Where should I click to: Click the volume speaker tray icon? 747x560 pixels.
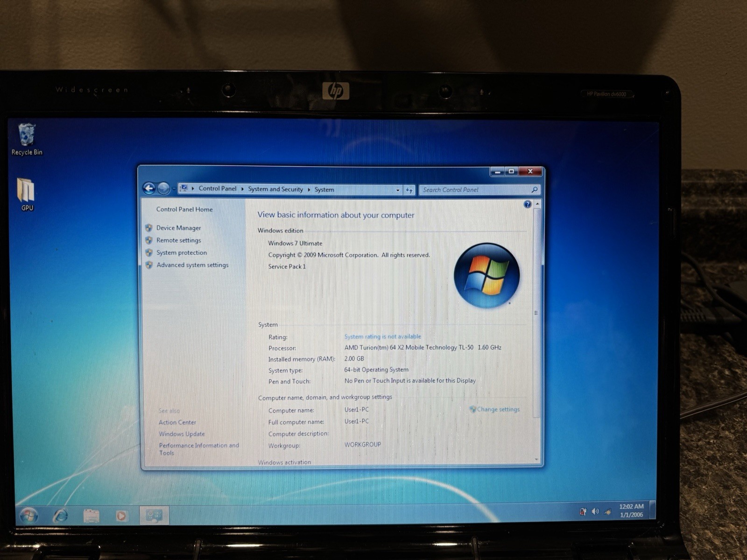pos(595,511)
